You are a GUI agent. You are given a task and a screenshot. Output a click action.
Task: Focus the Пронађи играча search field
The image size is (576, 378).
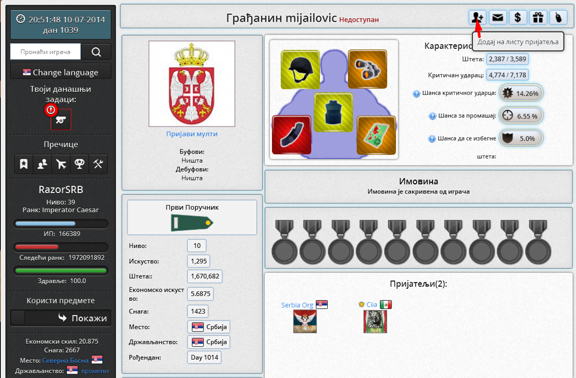45,52
